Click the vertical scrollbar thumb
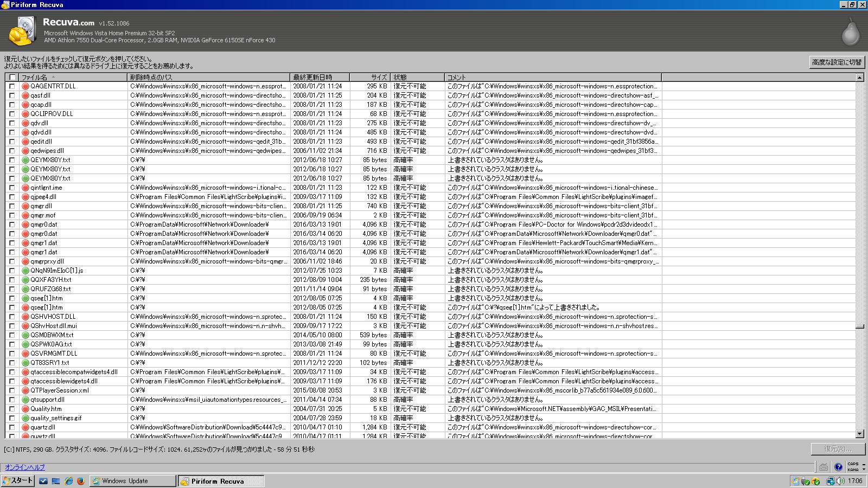 point(859,326)
